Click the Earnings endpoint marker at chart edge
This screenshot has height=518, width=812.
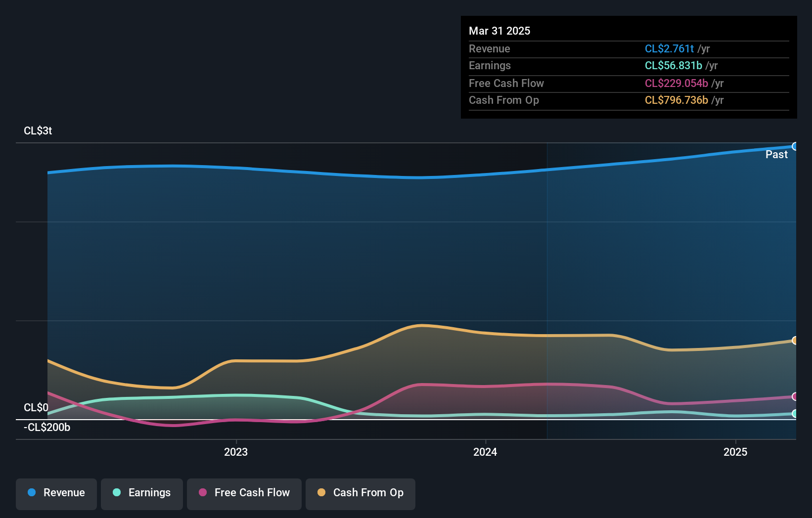(x=795, y=413)
